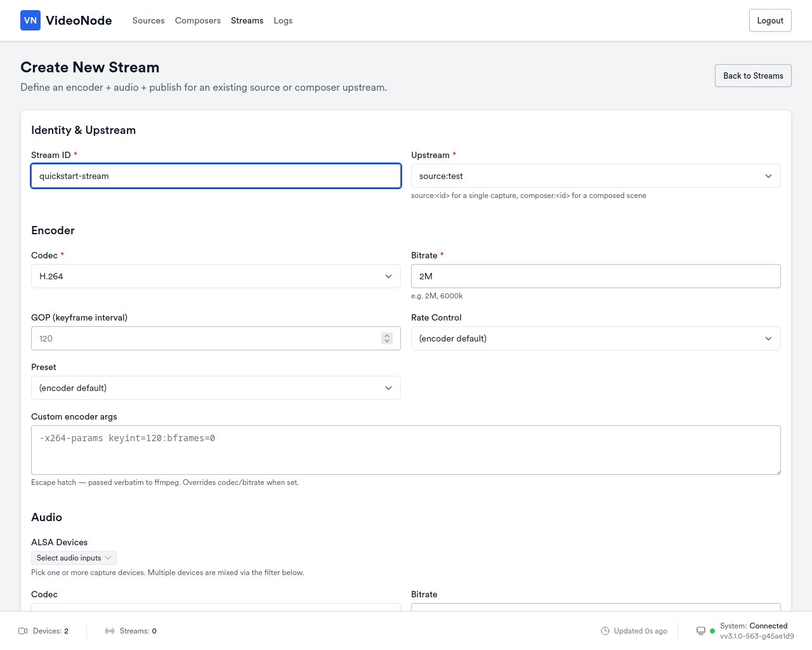
Task: Focus the Stream ID input field
Action: pos(216,176)
